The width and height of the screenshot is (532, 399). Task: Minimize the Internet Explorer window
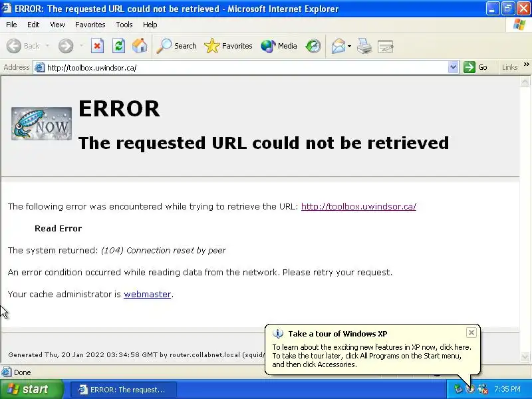(492, 9)
